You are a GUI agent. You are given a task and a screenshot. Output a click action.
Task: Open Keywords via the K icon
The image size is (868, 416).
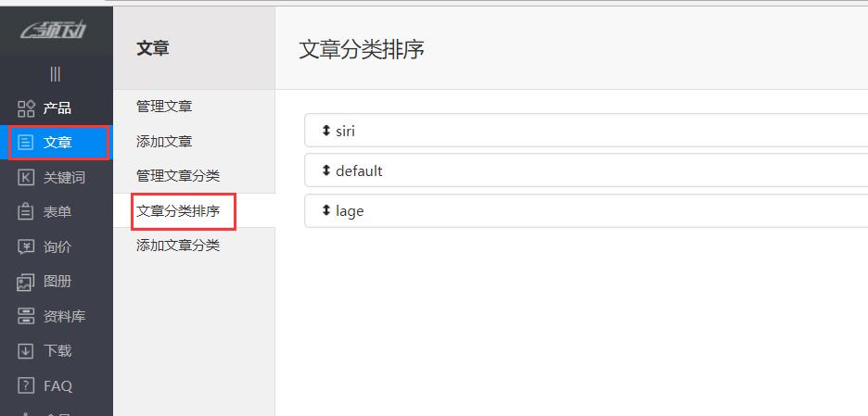[x=26, y=178]
